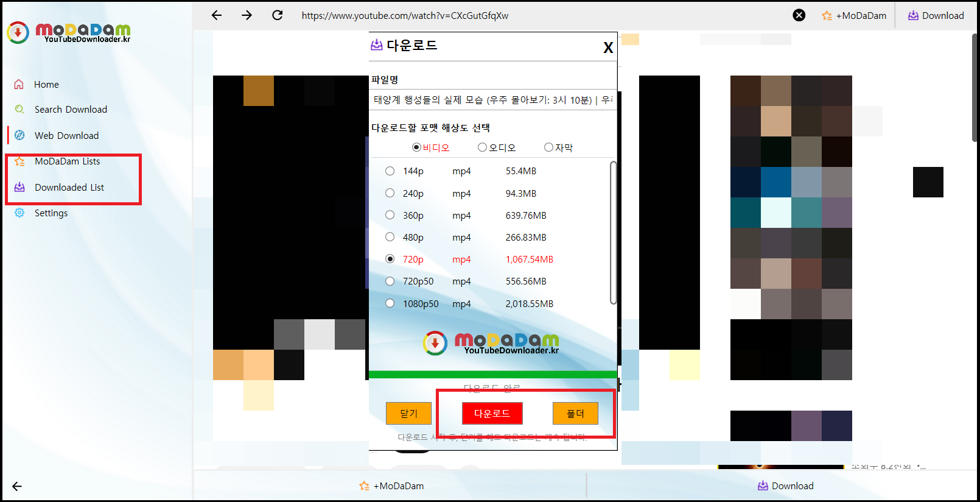Screen dimensions: 980x502
Task: Open Search Download in the sidebar
Action: click(71, 109)
